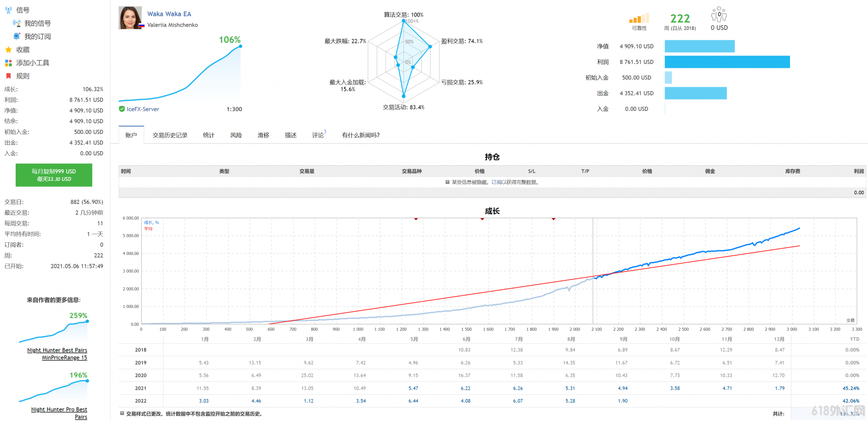Screen dimensions: 868x421
Task: Click the 订阅 link for full data
Action: (496, 182)
